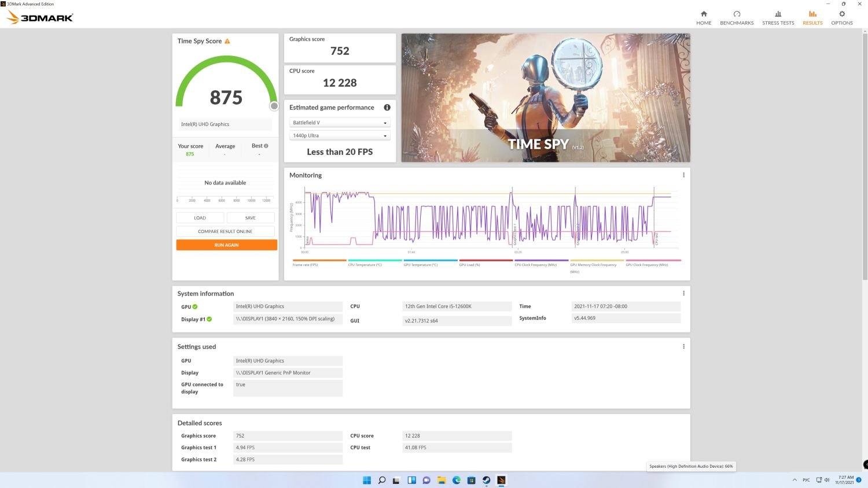Open Task View on the taskbar

396,480
